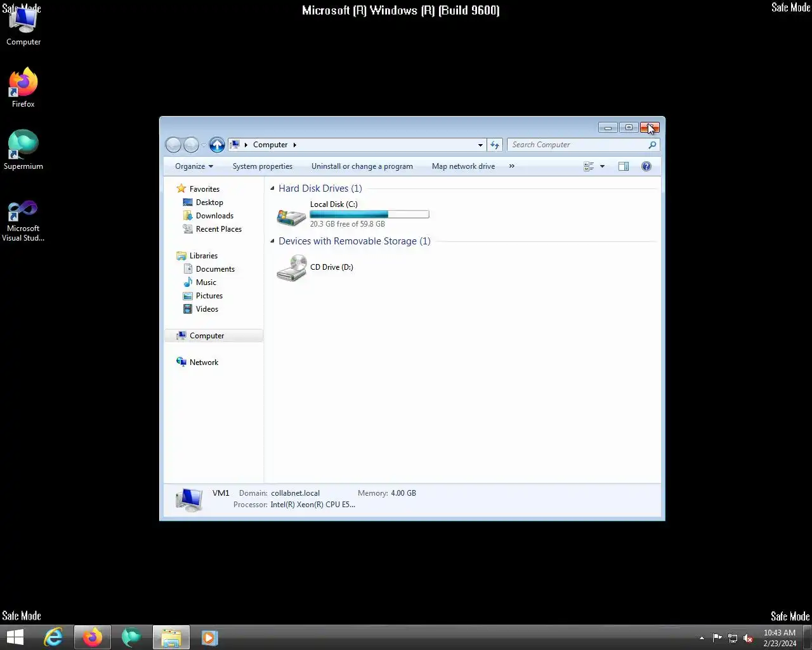Click the VM1 computer name in details pane
Screen dimensions: 812x650
(221, 493)
